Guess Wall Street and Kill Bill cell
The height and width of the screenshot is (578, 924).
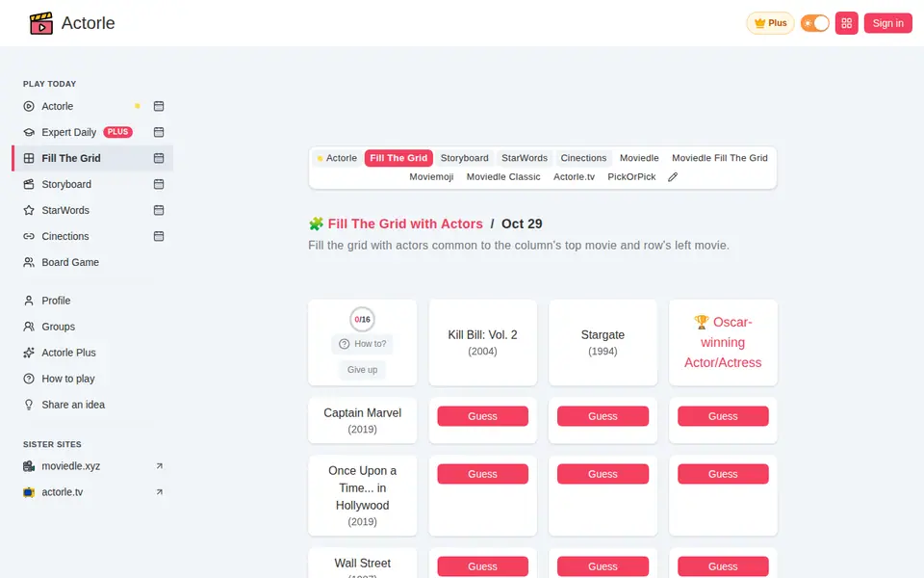pyautogui.click(x=482, y=566)
